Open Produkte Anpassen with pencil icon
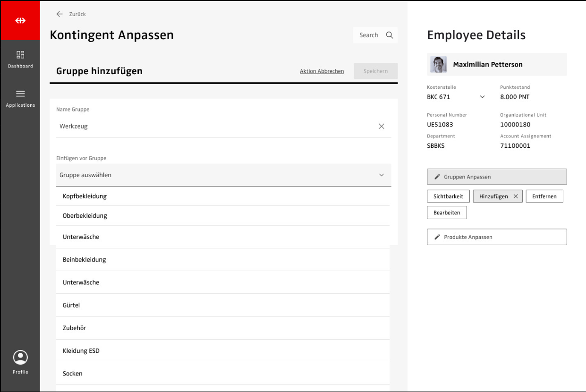Screen dimensions: 586x392 pos(496,237)
